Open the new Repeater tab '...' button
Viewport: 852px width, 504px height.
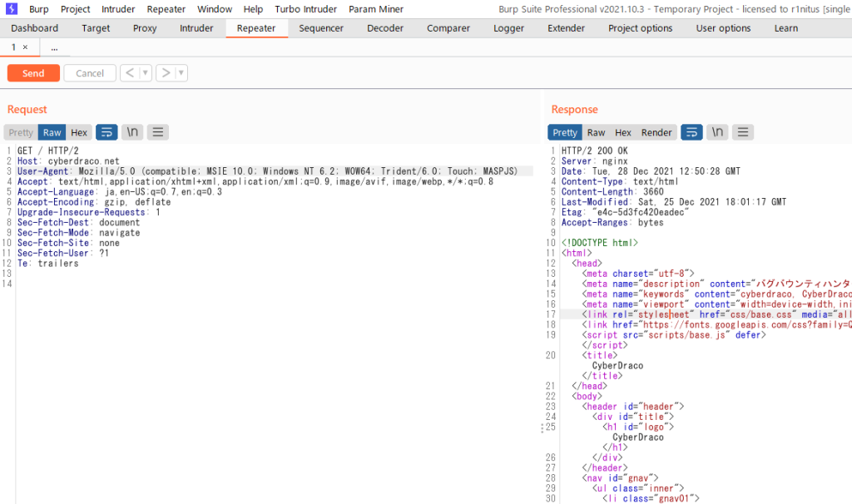point(54,47)
